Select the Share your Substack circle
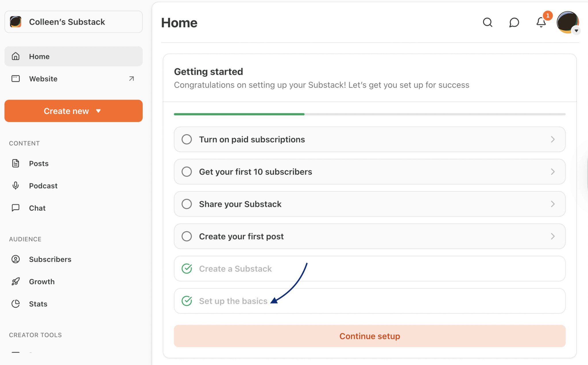This screenshot has height=365, width=588. tap(187, 204)
